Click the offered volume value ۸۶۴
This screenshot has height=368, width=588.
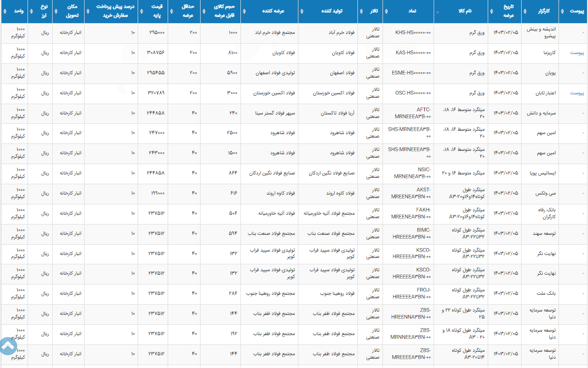(233, 173)
